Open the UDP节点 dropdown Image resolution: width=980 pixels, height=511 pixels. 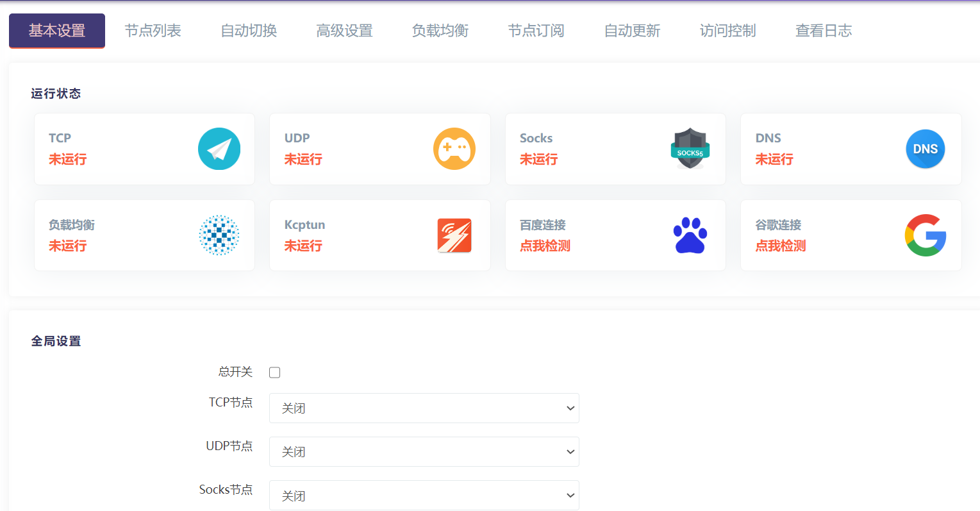(424, 451)
